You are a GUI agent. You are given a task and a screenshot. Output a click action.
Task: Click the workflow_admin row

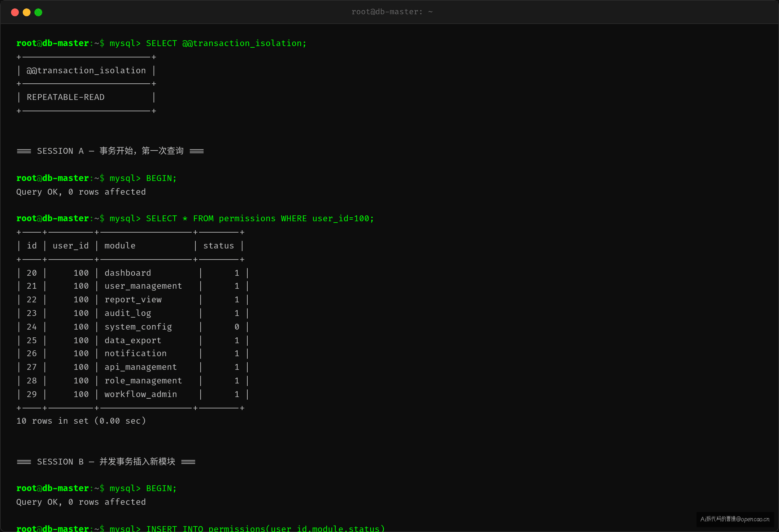tap(133, 394)
